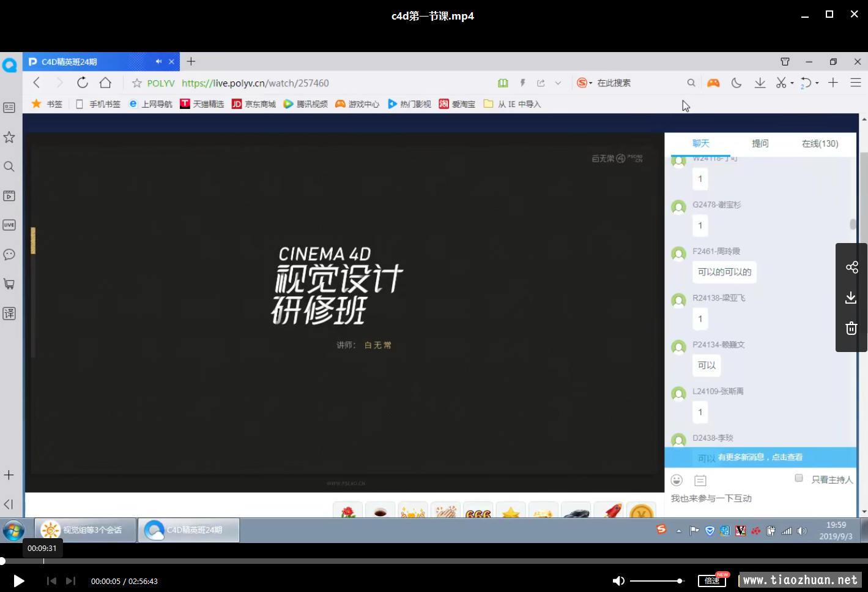Click 有更多新消息，点击查看 banner
This screenshot has width=868, height=592.
point(760,457)
